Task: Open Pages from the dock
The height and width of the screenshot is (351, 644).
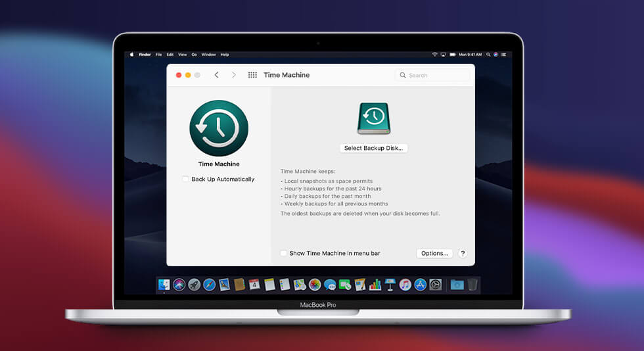Action: [360, 285]
